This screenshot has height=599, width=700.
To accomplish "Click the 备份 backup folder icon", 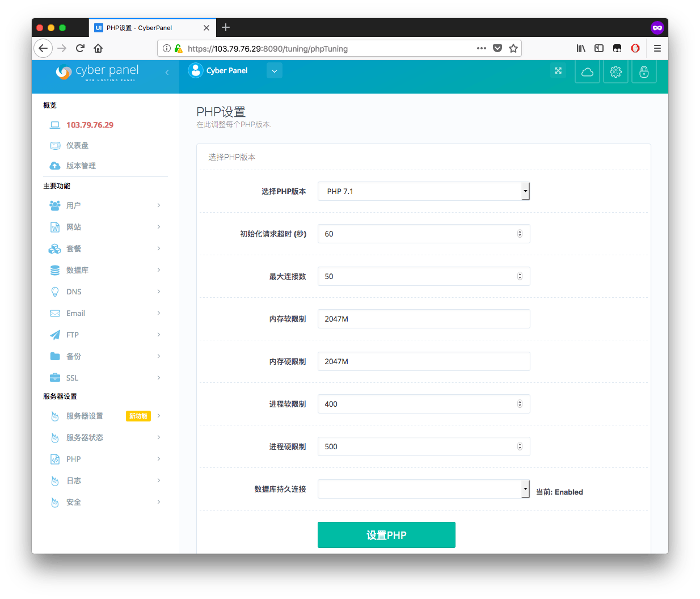I will click(x=54, y=356).
